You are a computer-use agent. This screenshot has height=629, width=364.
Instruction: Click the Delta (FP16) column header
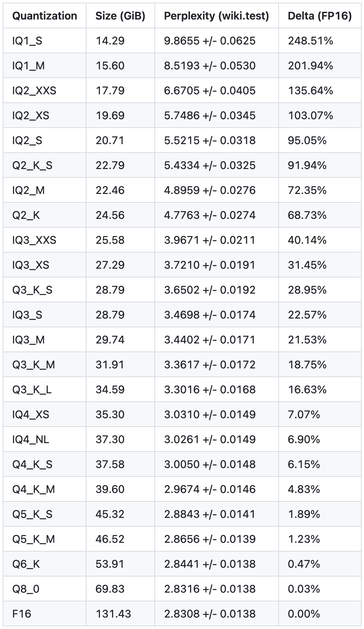pos(320,16)
